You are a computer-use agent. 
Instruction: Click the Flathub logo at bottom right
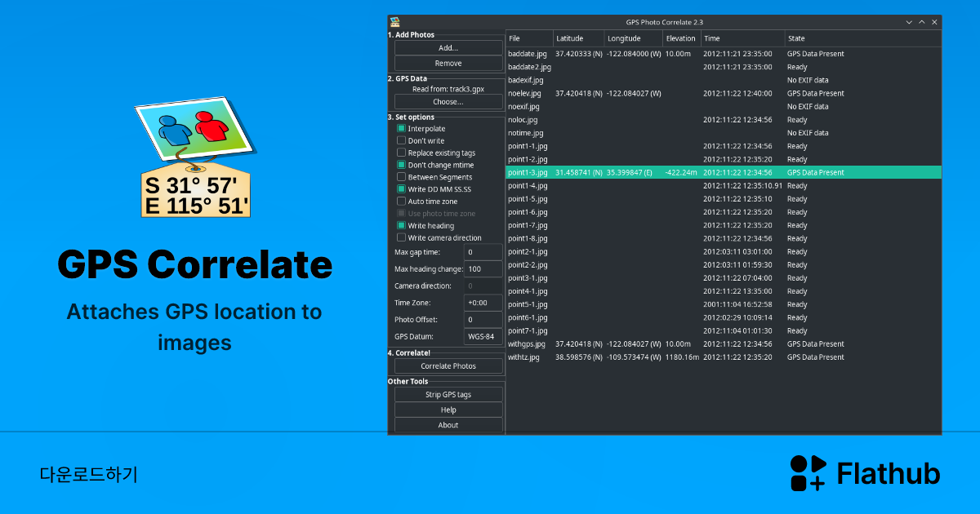coord(866,473)
